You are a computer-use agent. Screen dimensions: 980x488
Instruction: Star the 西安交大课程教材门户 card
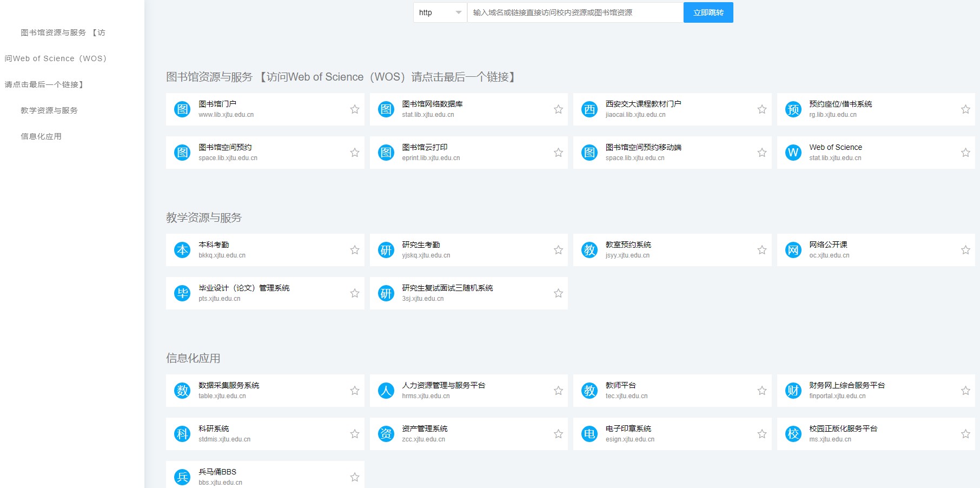tap(762, 109)
